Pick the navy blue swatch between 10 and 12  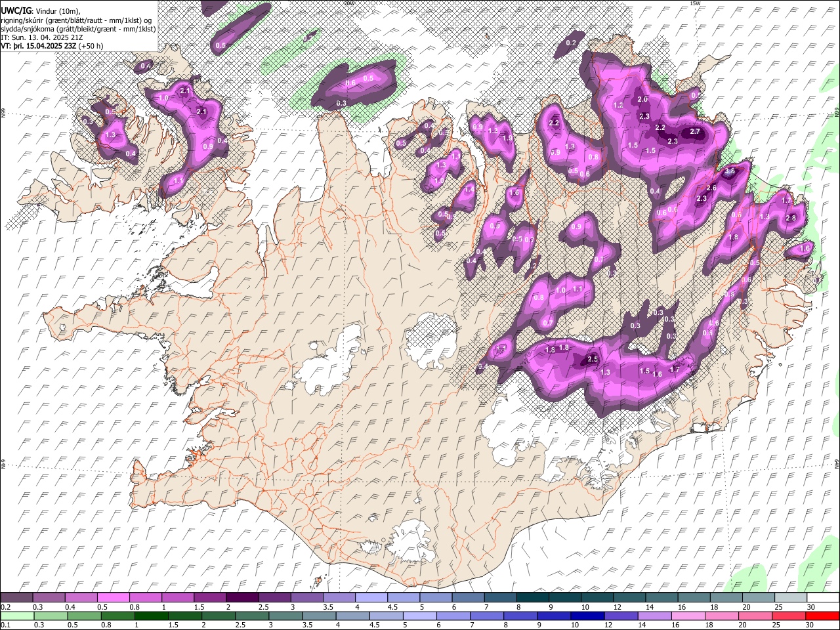[587, 616]
